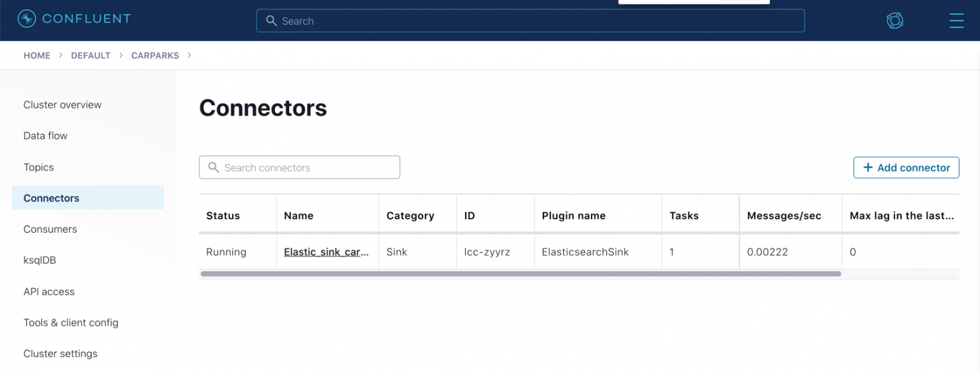Click the Add connector button
This screenshot has width=980, height=373.
point(906,167)
